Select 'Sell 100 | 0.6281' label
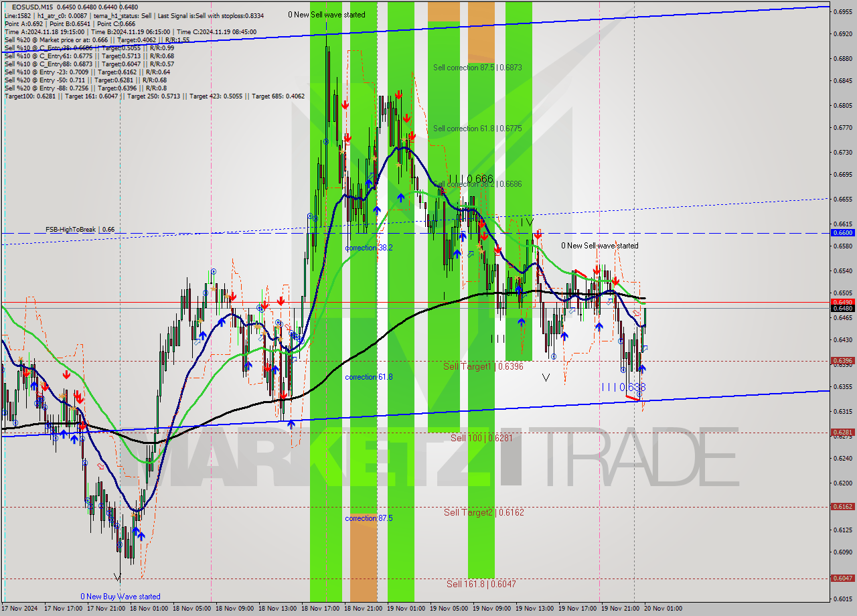Viewport: 857px width, 616px height. 481,438
